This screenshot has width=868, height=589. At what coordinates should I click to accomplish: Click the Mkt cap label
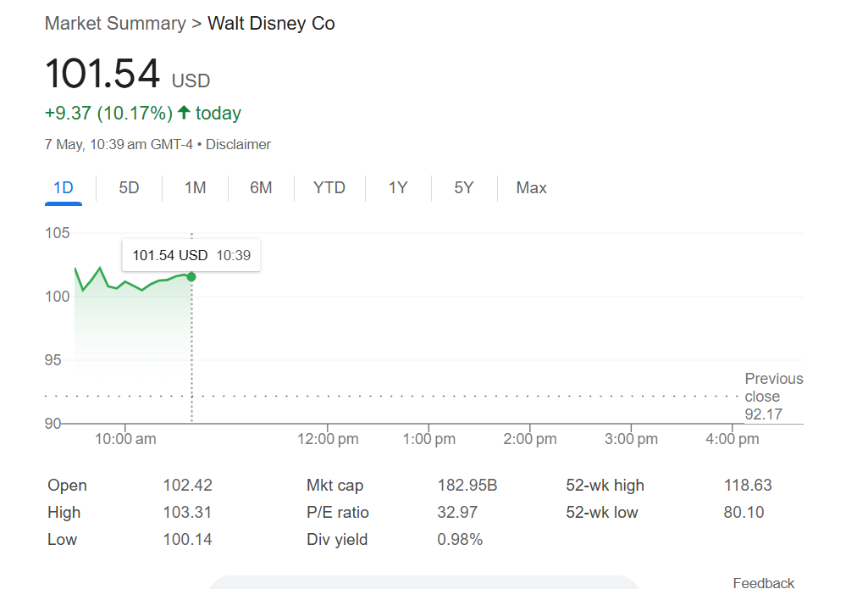(334, 486)
